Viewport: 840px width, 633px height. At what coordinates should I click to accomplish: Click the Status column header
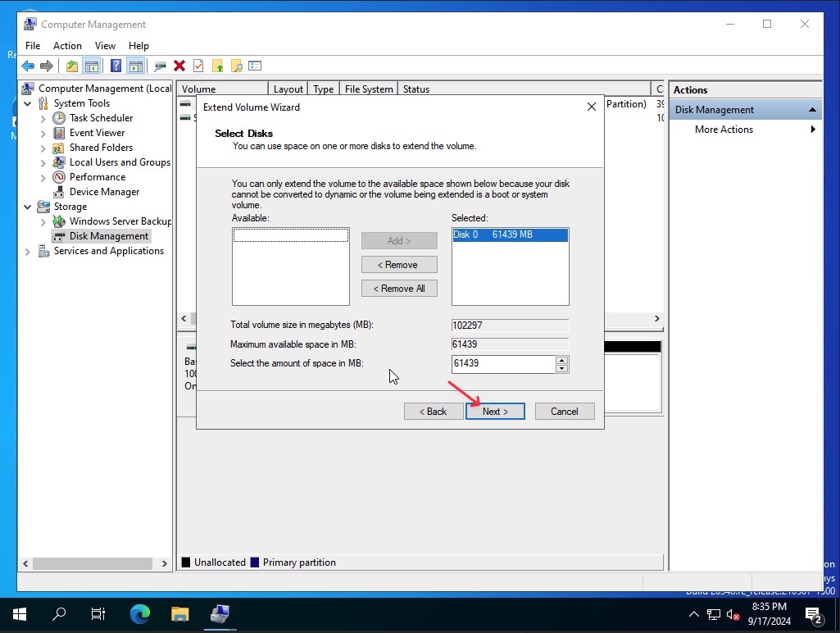(524, 89)
